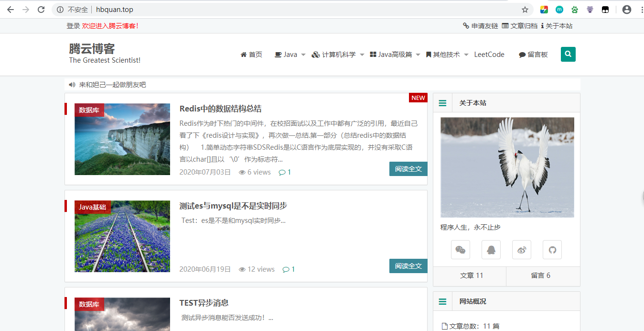Open the LeetCode menu item
The width and height of the screenshot is (644, 331).
pos(489,55)
